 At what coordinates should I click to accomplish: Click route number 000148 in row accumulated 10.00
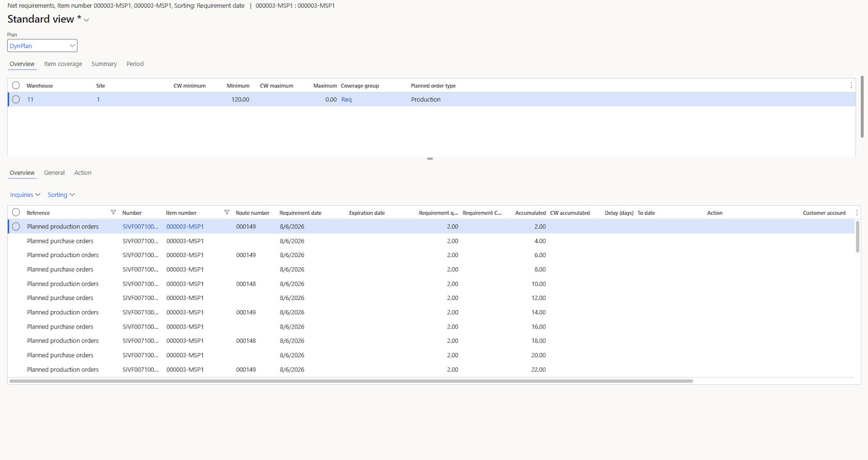[x=246, y=284]
